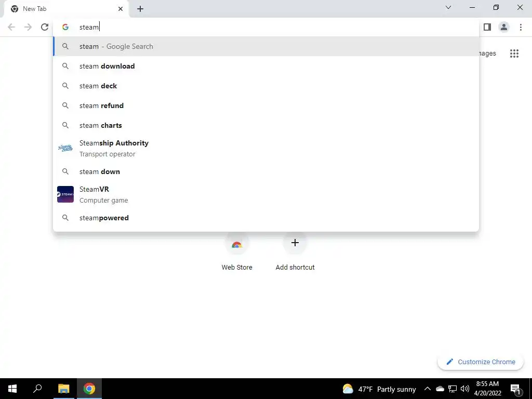Screen dimensions: 532x399
Task: Open the tab search chevron
Action: [448, 7]
